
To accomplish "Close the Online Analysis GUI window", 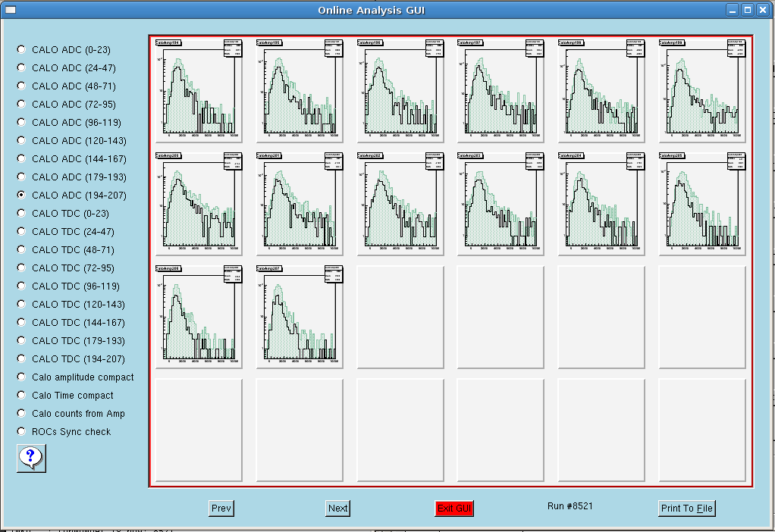I will (x=763, y=10).
